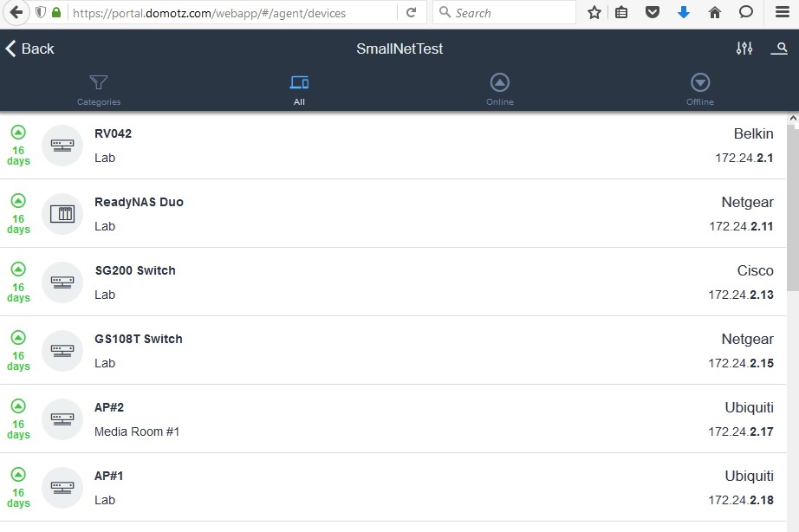Image resolution: width=799 pixels, height=532 pixels.
Task: Click the Back button
Action: (29, 49)
